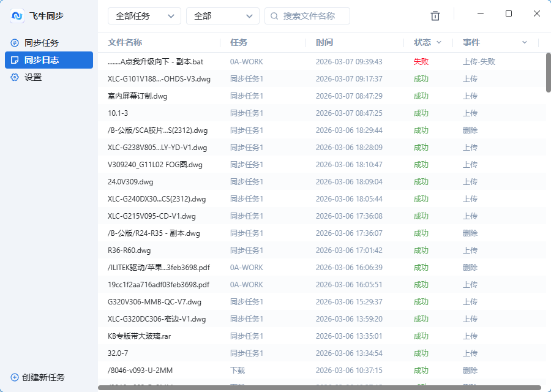Select the 32.0-7 log row

pyautogui.click(x=321, y=353)
